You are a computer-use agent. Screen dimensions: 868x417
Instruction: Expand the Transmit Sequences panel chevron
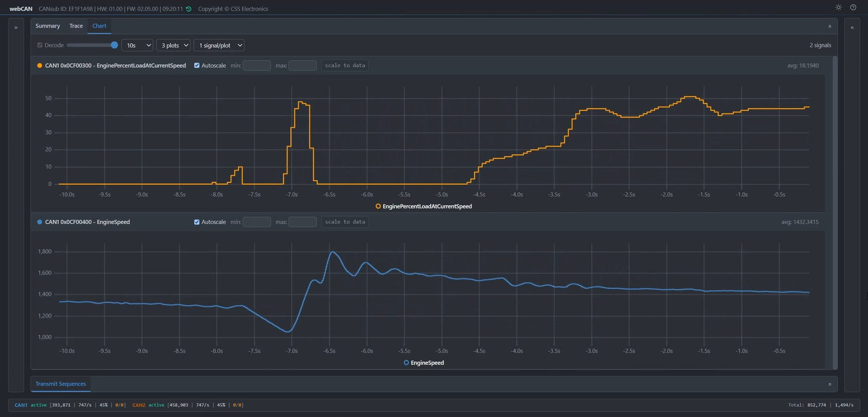point(829,384)
